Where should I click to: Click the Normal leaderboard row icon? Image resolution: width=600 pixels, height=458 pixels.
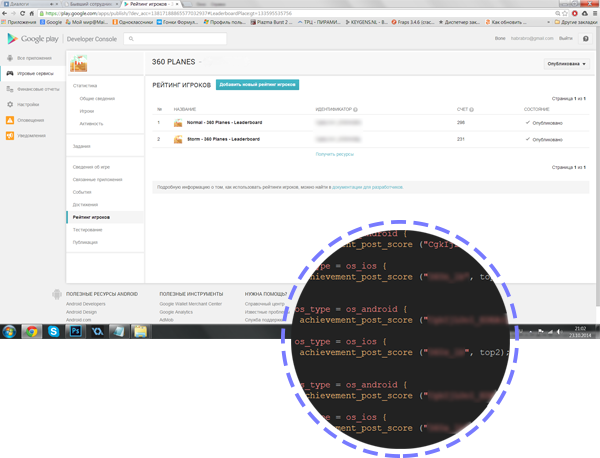[x=178, y=123]
